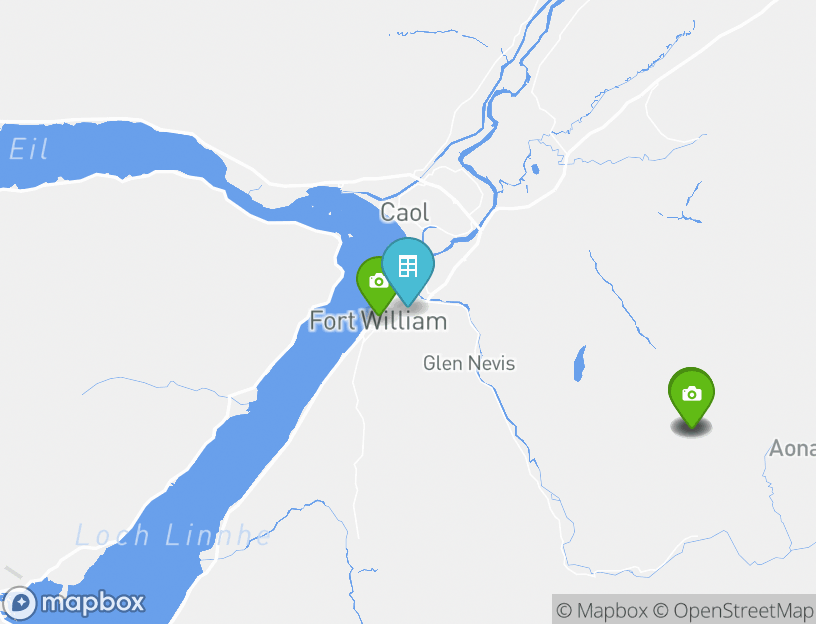Open the blue building marker below Caol

click(x=408, y=271)
